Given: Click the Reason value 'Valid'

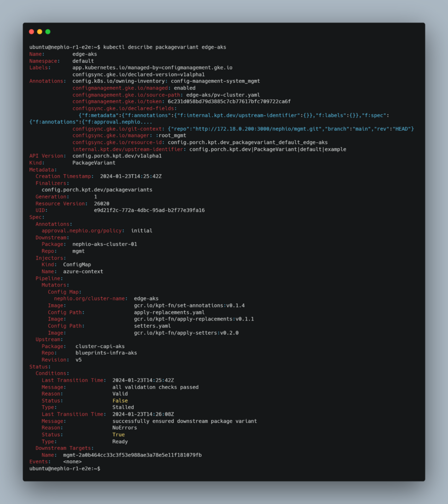Looking at the screenshot, I should click(x=120, y=394).
